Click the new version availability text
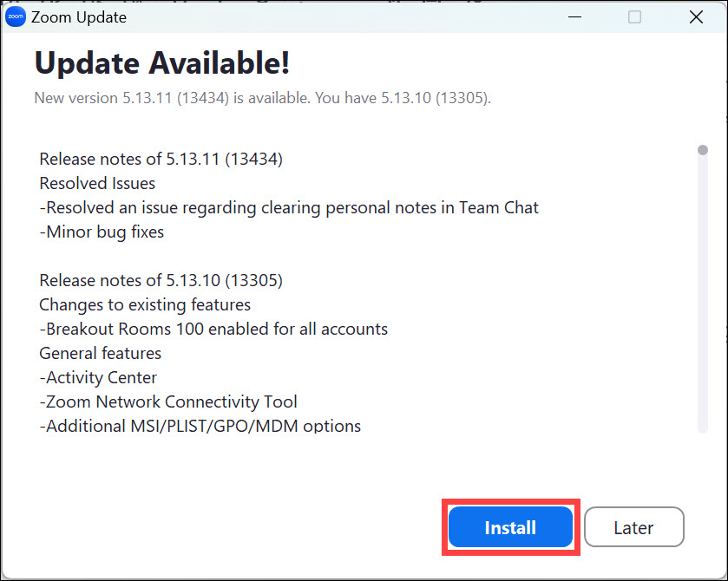This screenshot has height=581, width=728. (262, 98)
